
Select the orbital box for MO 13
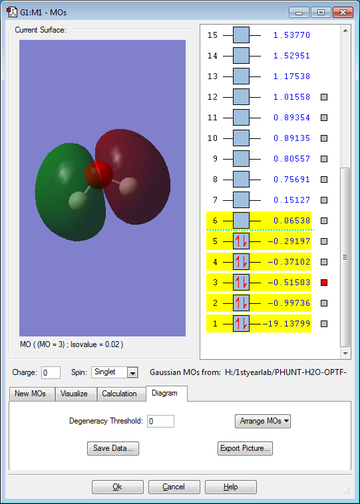241,76
